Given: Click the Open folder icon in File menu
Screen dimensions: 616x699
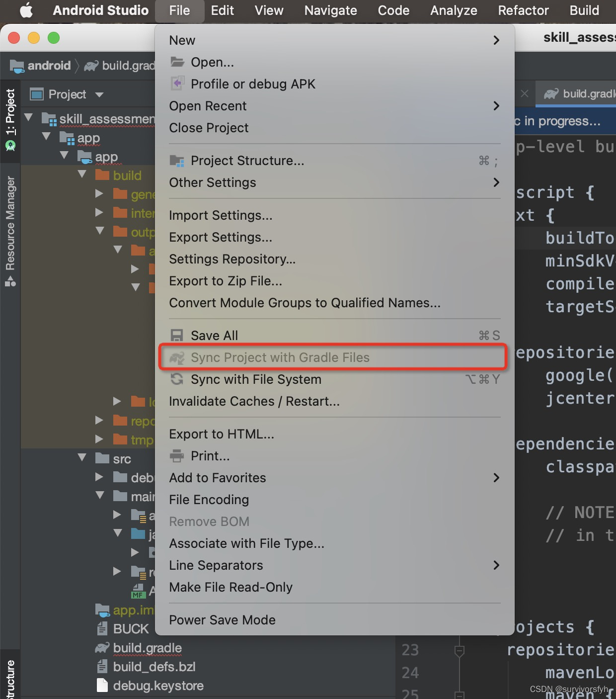Looking at the screenshot, I should point(177,62).
